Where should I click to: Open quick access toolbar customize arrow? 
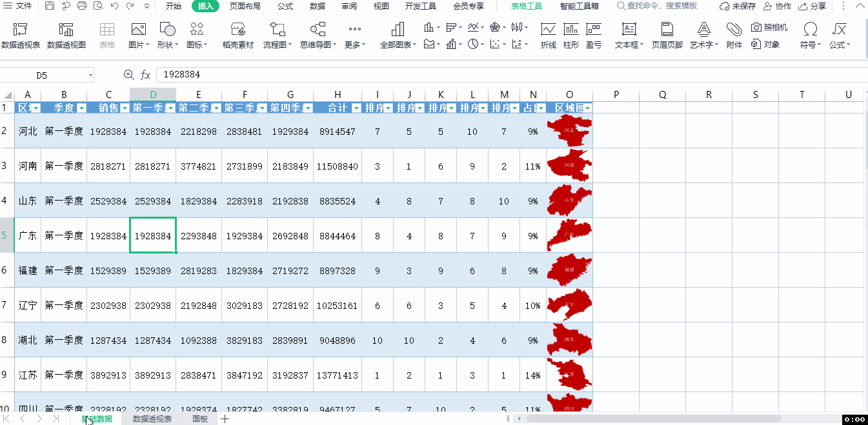pyautogui.click(x=146, y=6)
